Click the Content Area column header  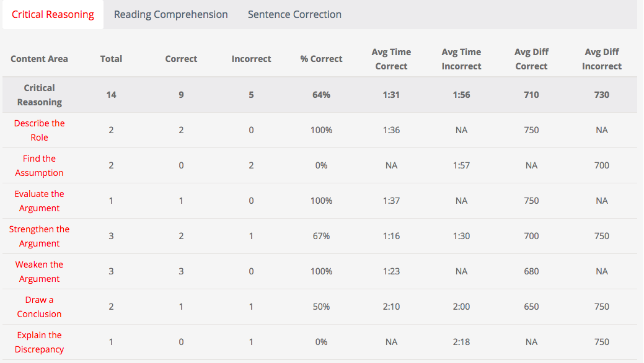[40, 59]
